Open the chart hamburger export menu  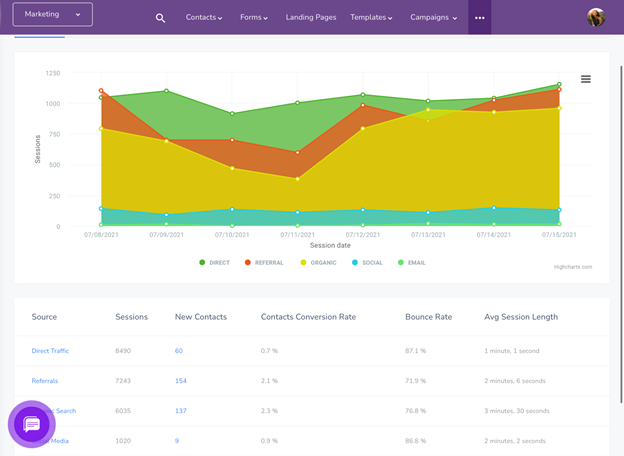[586, 79]
